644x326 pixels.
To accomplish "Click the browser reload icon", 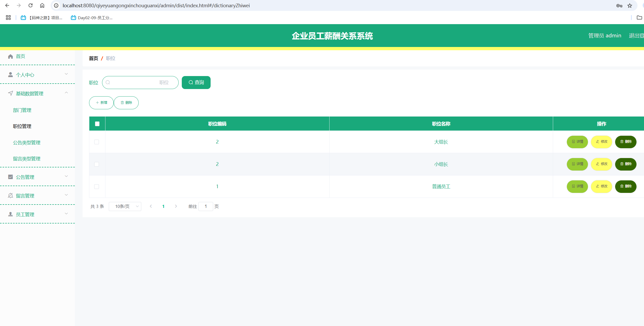I will tap(30, 5).
